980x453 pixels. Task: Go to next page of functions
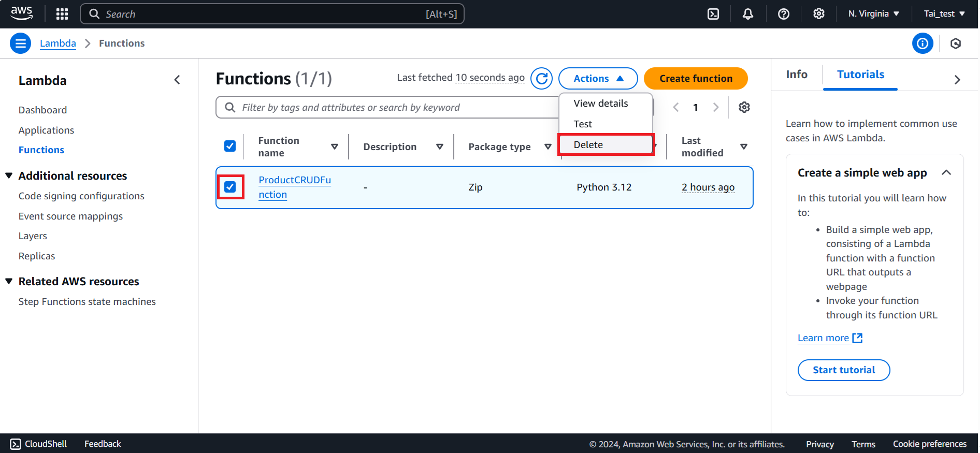716,107
